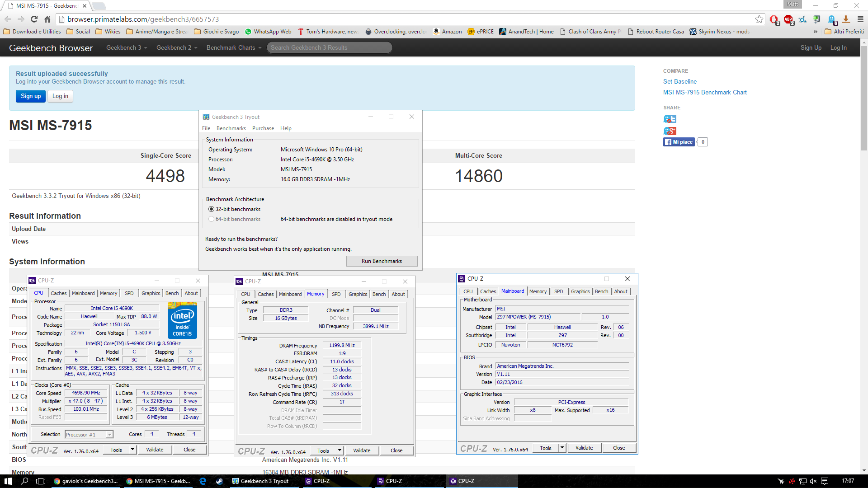Viewport: 868px width, 488px height.
Task: Open the Chrome hamburger menu
Action: pyautogui.click(x=860, y=19)
